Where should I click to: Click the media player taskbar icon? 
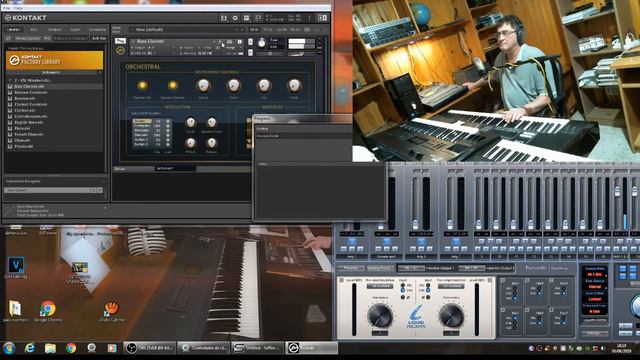111,348
